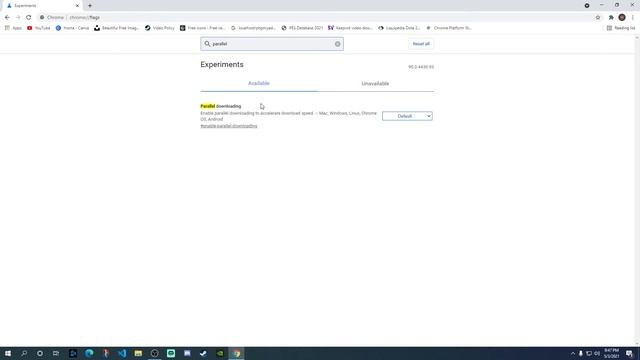The image size is (640, 360).
Task: Open the Chrome three-dot menu
Action: click(x=633, y=18)
